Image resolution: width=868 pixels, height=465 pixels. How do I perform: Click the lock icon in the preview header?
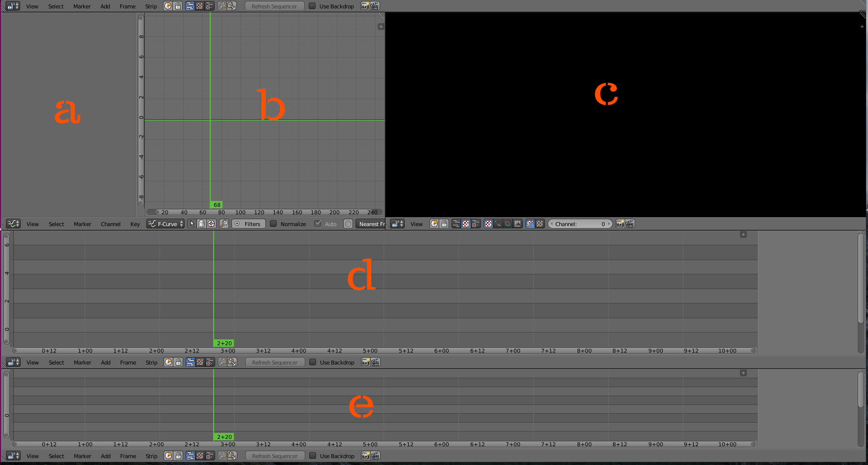pyautogui.click(x=444, y=224)
